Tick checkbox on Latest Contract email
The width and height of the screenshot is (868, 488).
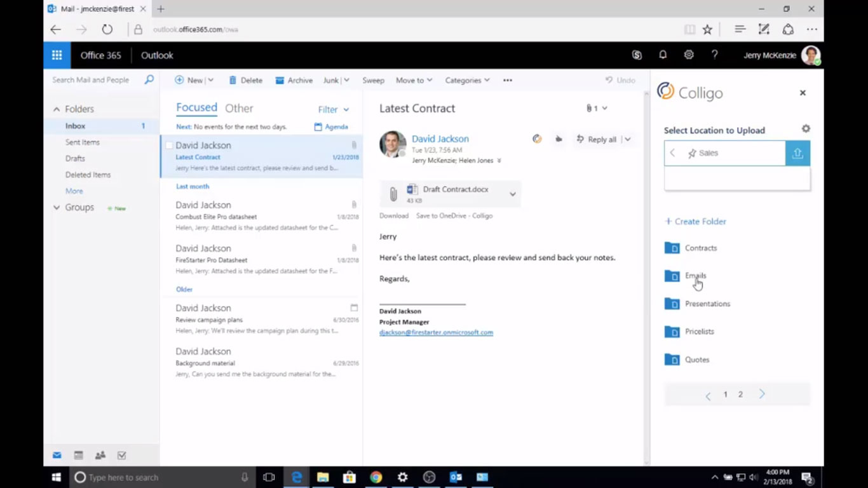pos(169,146)
